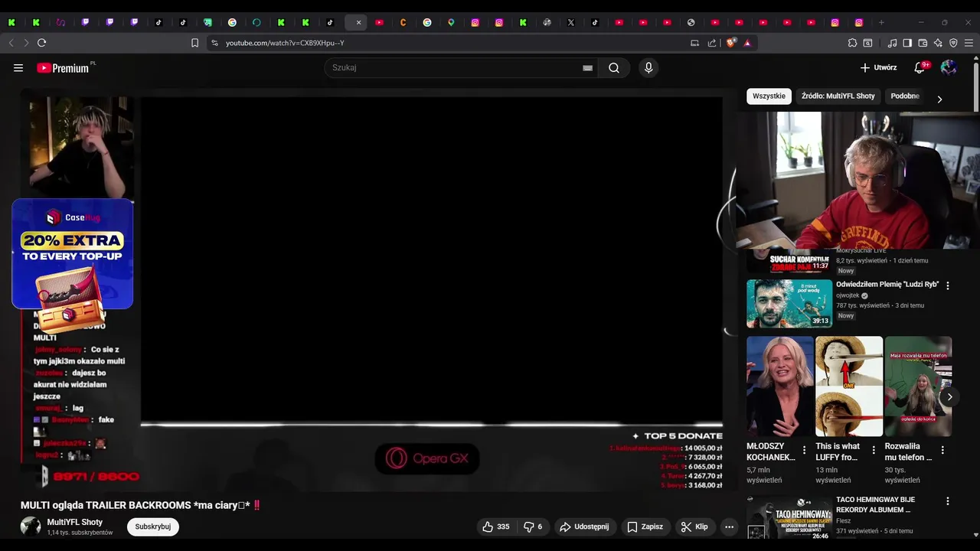
Task: Click the Udostępnij share button
Action: pyautogui.click(x=584, y=527)
